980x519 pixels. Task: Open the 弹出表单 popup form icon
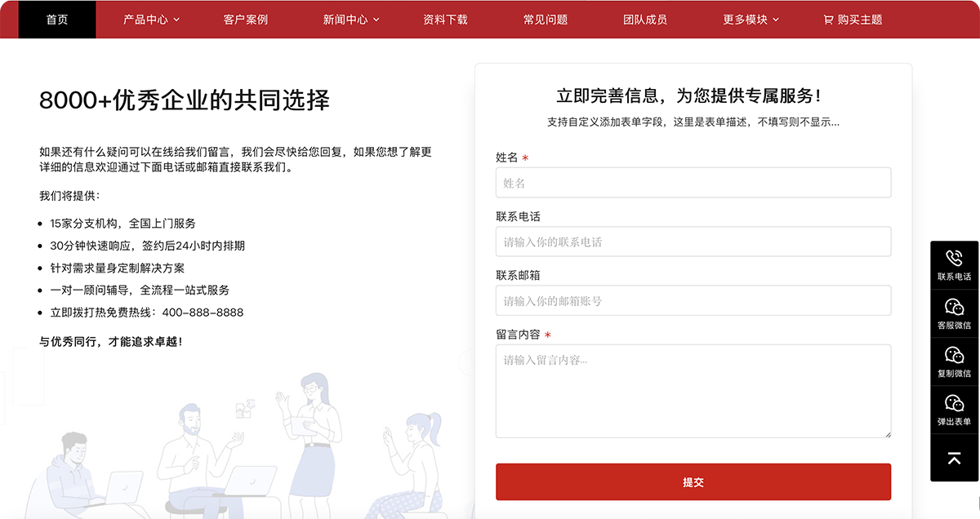click(x=954, y=403)
